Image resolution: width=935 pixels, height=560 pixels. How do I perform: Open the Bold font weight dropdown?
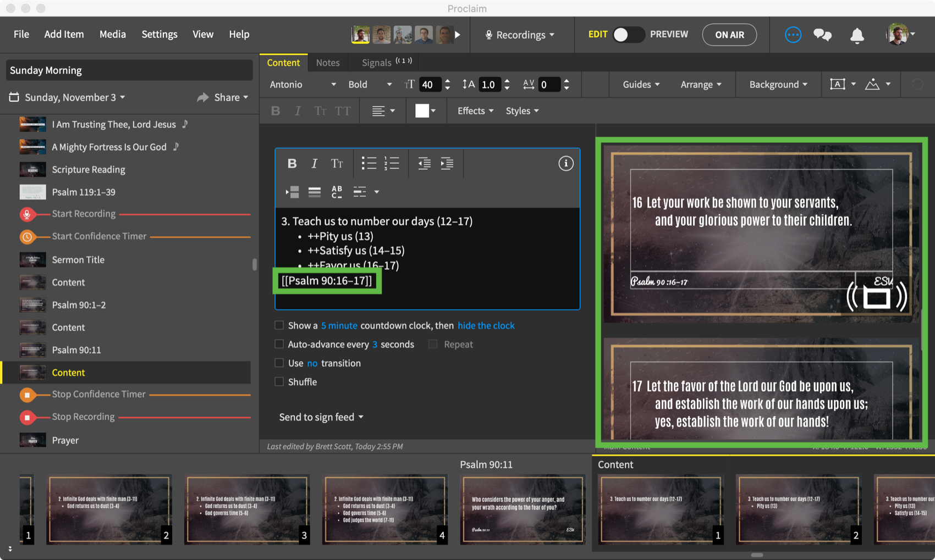coord(370,84)
